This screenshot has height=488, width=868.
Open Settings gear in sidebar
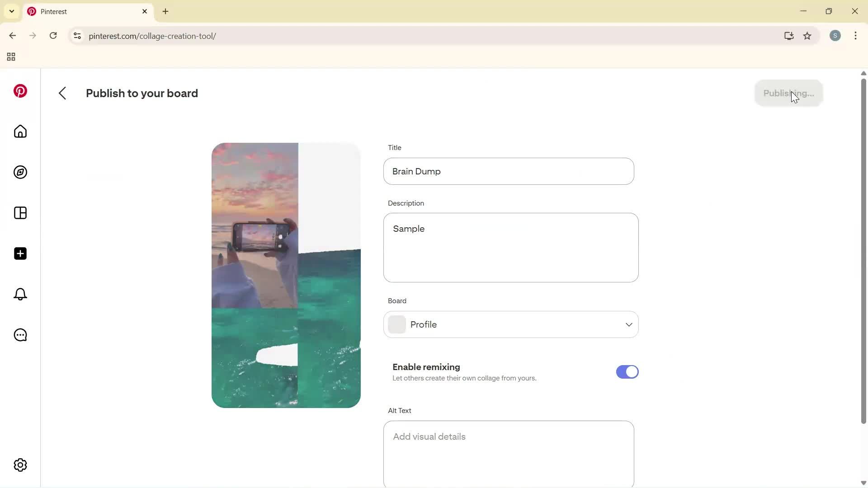pos(20,465)
